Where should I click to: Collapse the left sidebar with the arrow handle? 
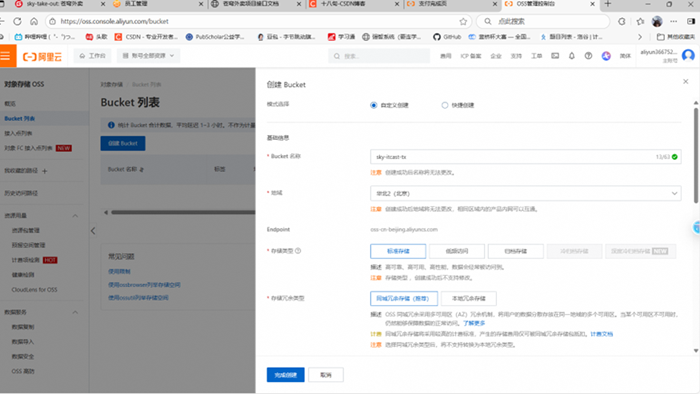(x=93, y=231)
